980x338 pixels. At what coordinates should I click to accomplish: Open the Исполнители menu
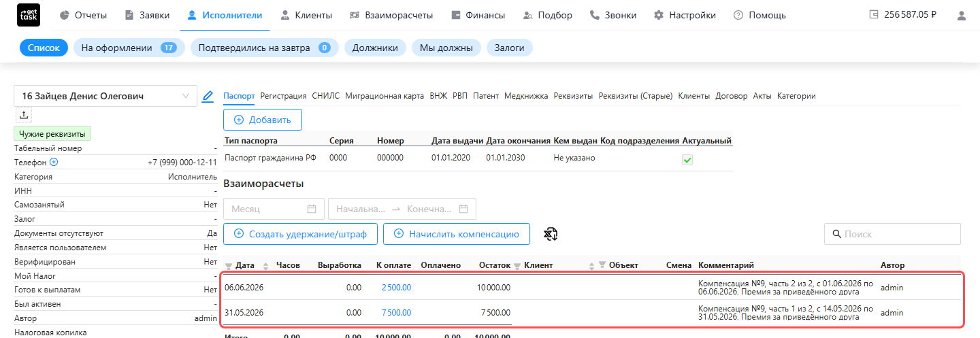(x=225, y=15)
